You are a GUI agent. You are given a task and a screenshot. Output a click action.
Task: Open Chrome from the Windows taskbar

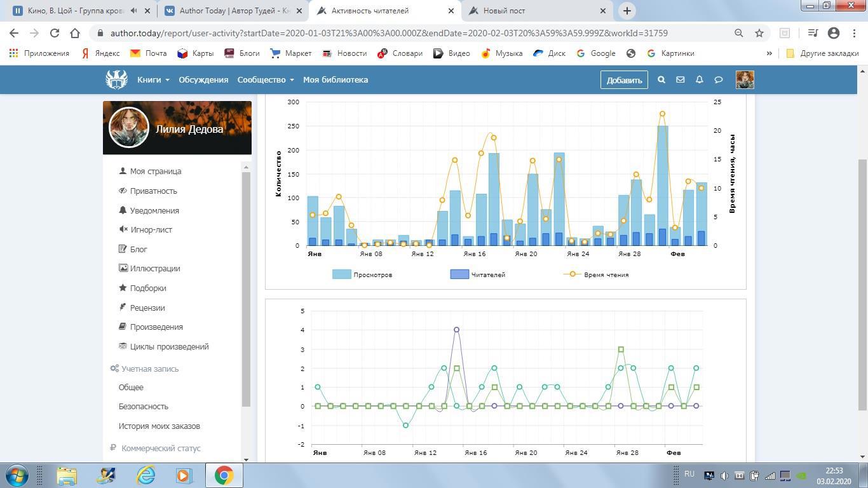[223, 475]
